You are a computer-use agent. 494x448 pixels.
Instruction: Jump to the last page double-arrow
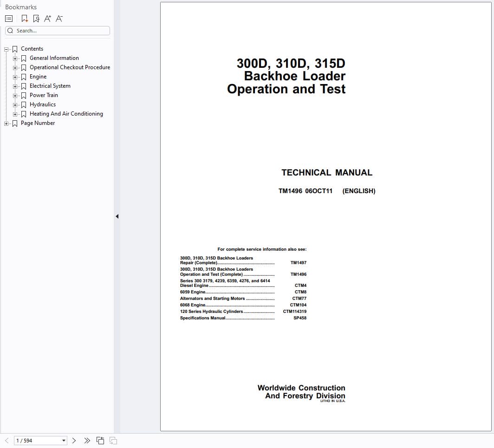(87, 441)
